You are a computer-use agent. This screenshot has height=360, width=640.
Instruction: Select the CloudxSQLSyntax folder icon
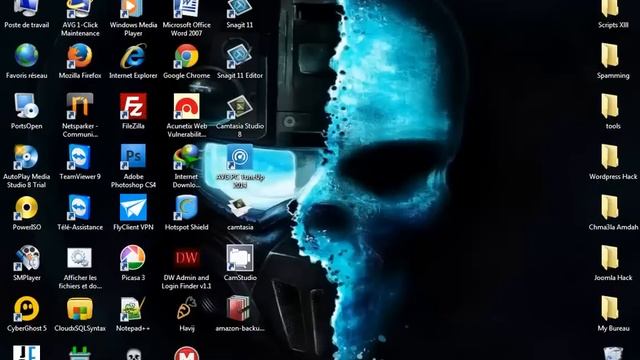(80, 309)
